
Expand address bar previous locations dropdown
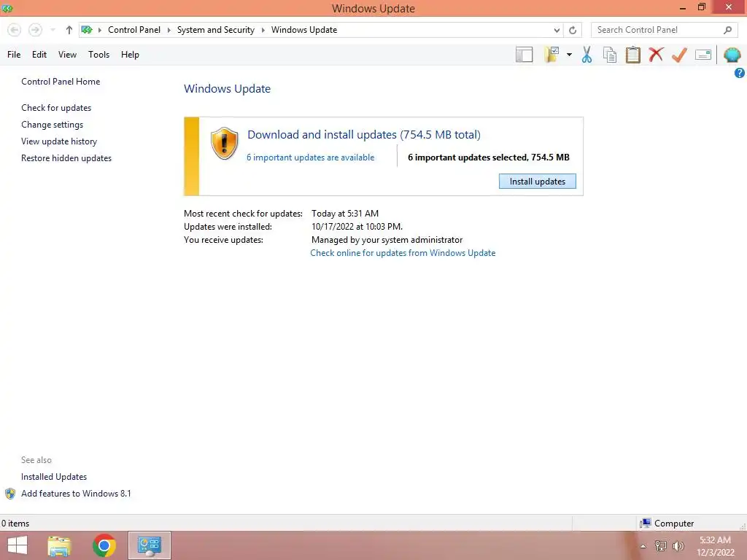[x=557, y=30]
